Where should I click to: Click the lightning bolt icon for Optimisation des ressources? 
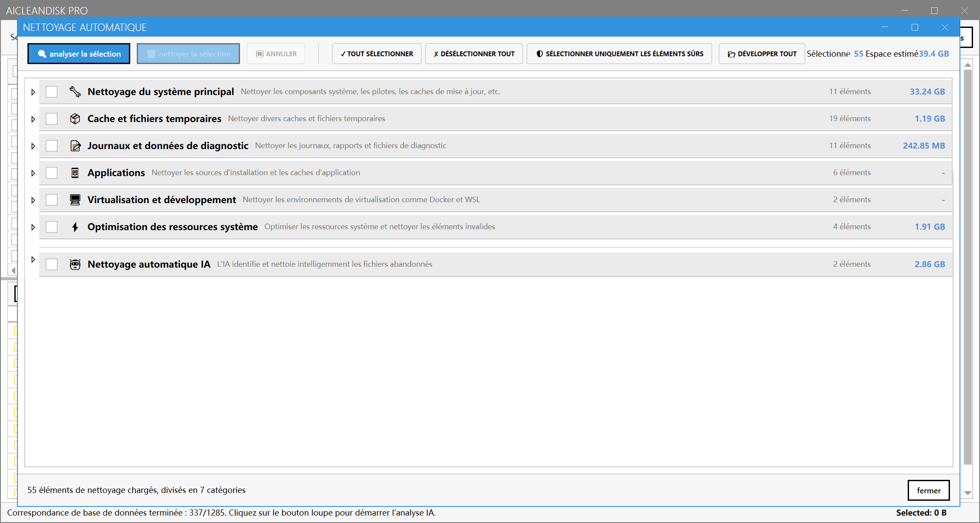(x=75, y=227)
